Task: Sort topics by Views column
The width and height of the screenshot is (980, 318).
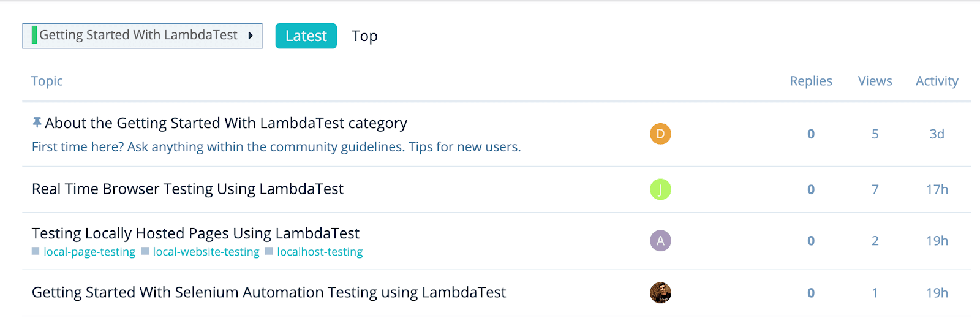Action: (875, 81)
